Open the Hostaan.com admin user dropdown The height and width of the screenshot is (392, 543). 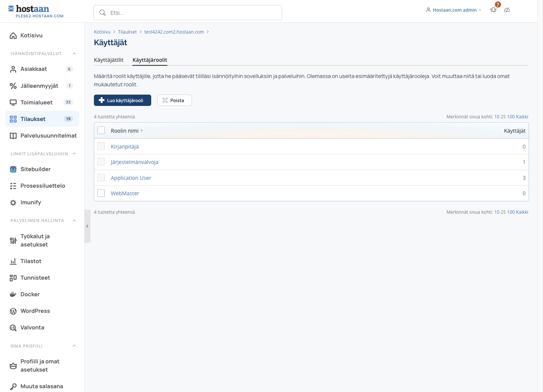(454, 10)
